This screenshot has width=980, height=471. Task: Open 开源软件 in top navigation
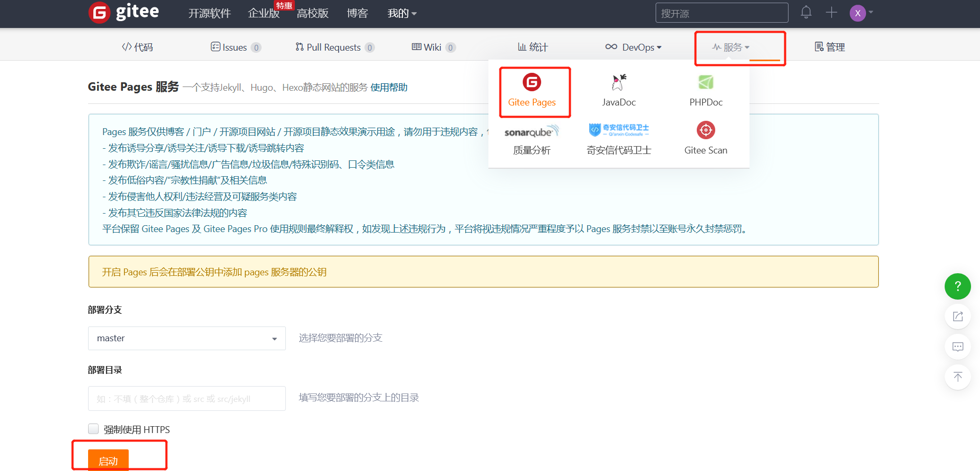[x=209, y=13]
